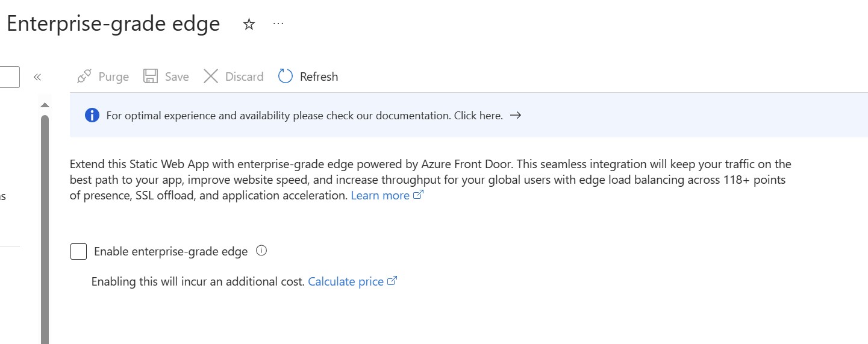Screen dimensions: 868x344
Task: Click the Save floppy disk icon
Action: click(150, 77)
